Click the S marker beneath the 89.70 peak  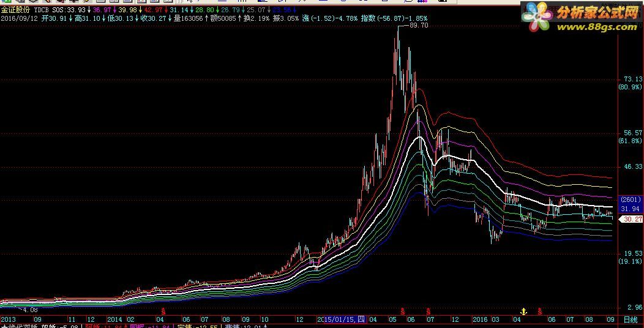[403, 310]
